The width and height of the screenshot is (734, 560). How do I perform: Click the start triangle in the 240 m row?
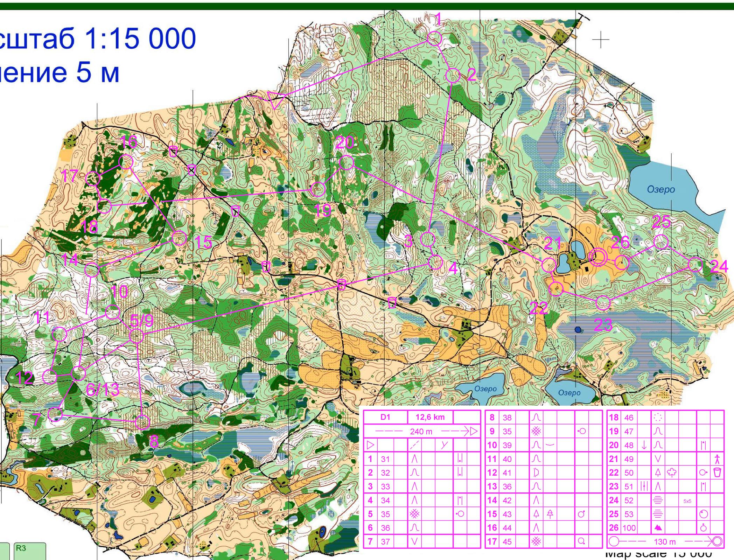pyautogui.click(x=474, y=431)
